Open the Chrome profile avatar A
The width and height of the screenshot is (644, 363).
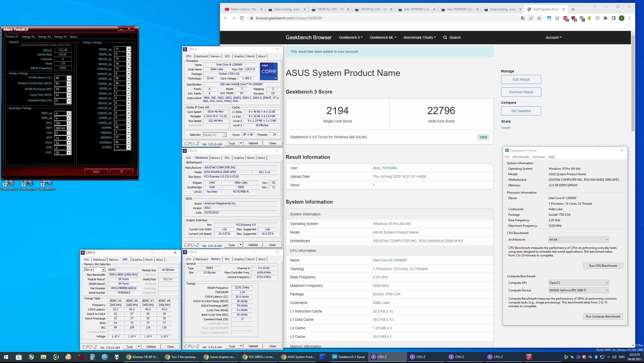click(622, 18)
